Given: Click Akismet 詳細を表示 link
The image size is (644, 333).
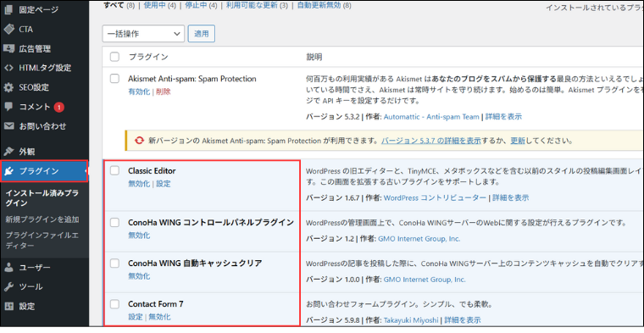Looking at the screenshot, I should [x=503, y=117].
